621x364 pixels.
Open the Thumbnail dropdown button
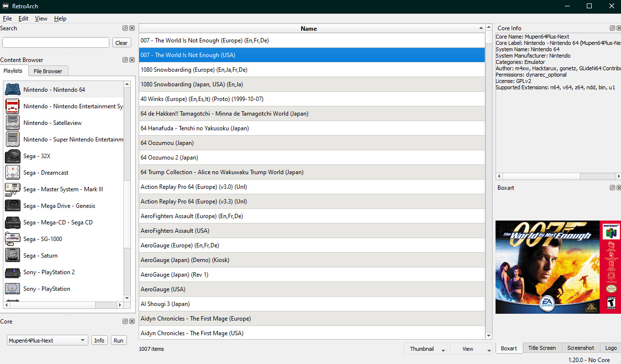(x=425, y=349)
